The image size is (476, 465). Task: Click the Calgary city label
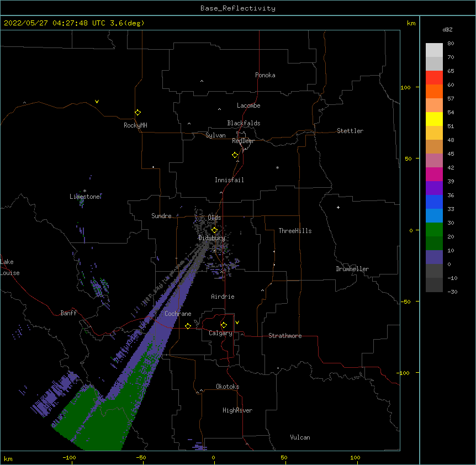(x=220, y=333)
